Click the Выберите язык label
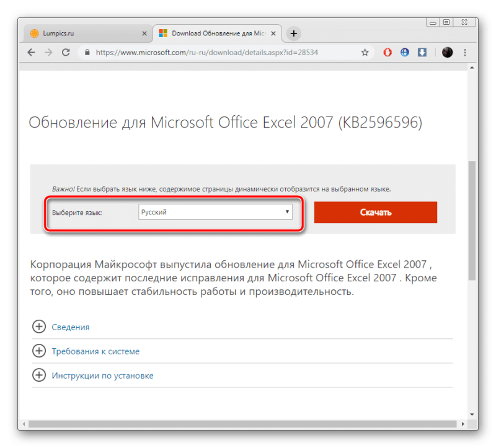 [x=77, y=213]
